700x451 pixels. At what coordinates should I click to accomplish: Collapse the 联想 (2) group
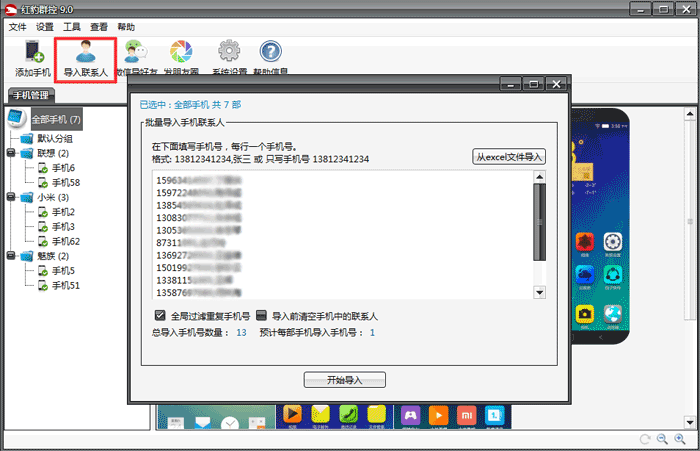pos(12,153)
